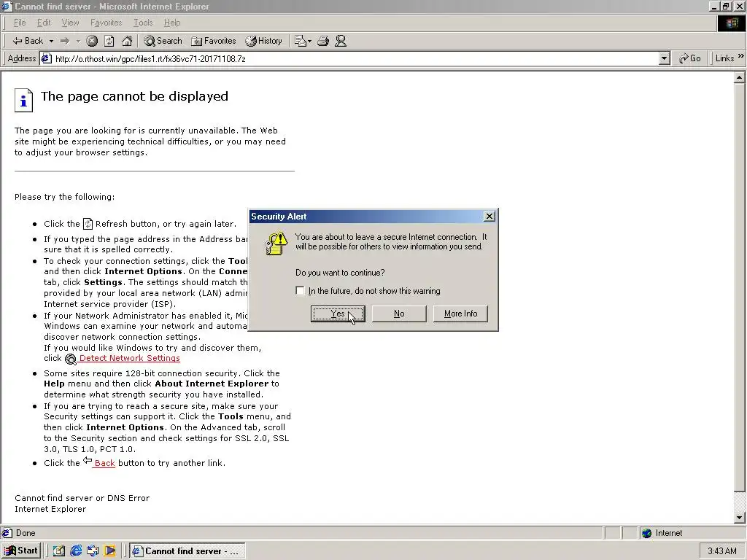Close the Security Alert dialog
747x560 pixels.
coord(489,216)
